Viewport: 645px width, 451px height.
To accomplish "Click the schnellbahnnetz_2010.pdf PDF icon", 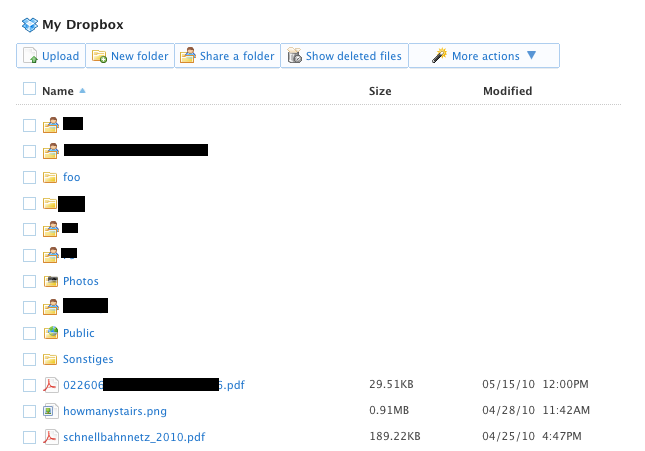I will click(x=50, y=437).
